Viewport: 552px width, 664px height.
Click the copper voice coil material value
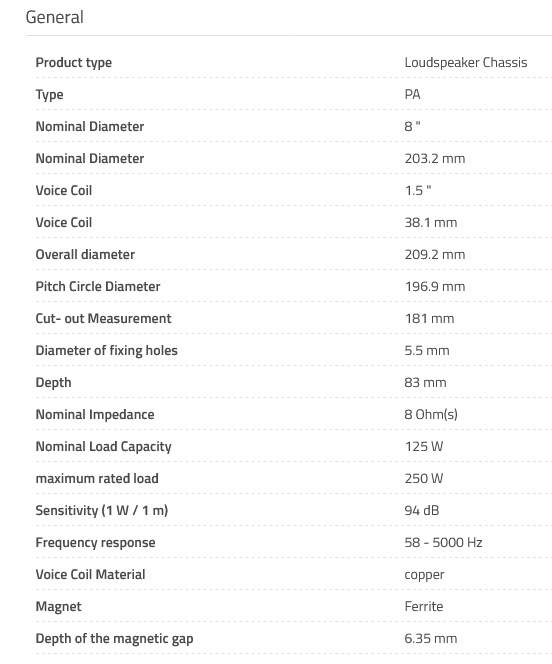[424, 575]
